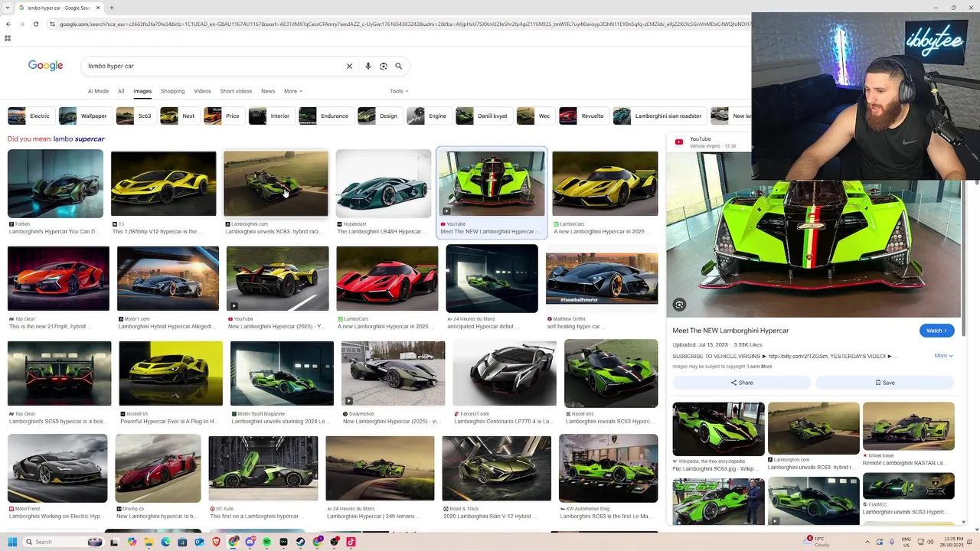This screenshot has width=980, height=551.
Task: Save the previewed image with Save button
Action: (884, 383)
